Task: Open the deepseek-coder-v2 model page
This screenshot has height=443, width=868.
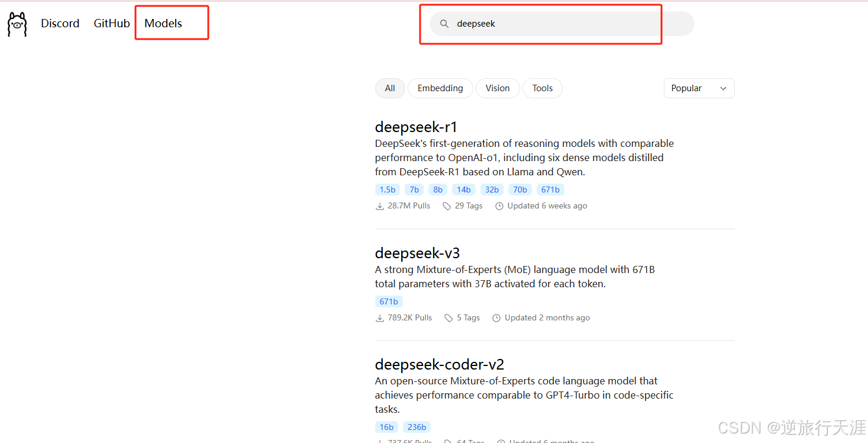Action: pyautogui.click(x=440, y=364)
